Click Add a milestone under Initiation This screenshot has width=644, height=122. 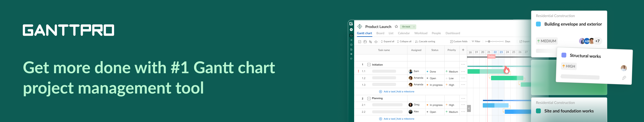[406, 92]
